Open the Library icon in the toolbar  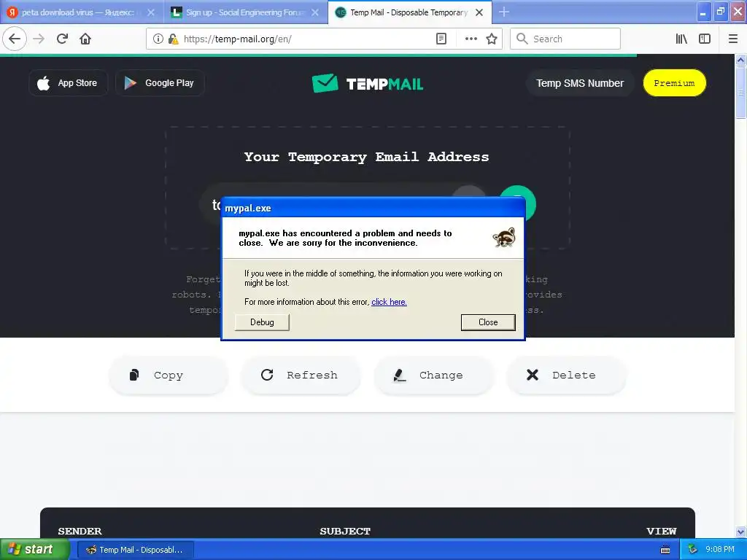click(x=681, y=39)
